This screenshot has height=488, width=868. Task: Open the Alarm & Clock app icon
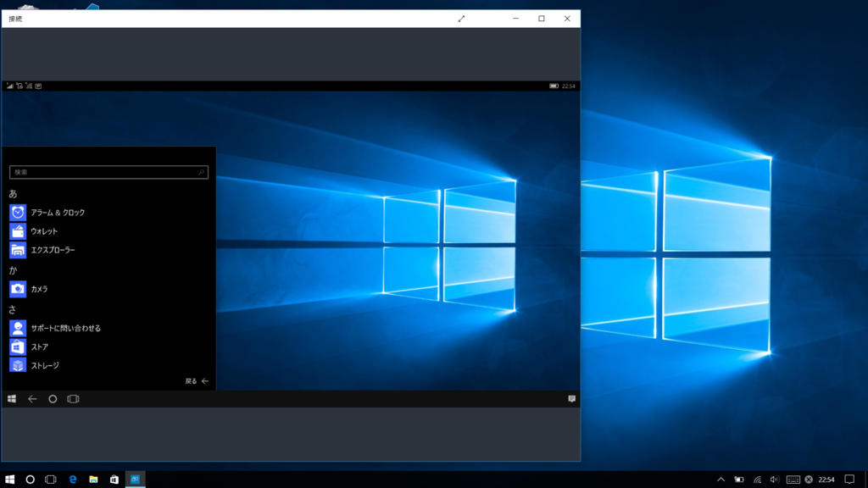tap(18, 213)
